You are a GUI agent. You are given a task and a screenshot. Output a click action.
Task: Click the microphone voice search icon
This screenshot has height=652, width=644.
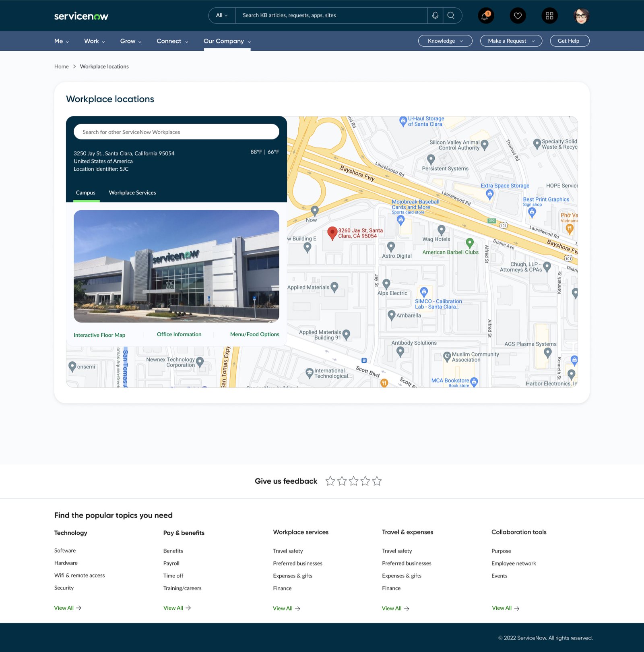click(x=435, y=15)
